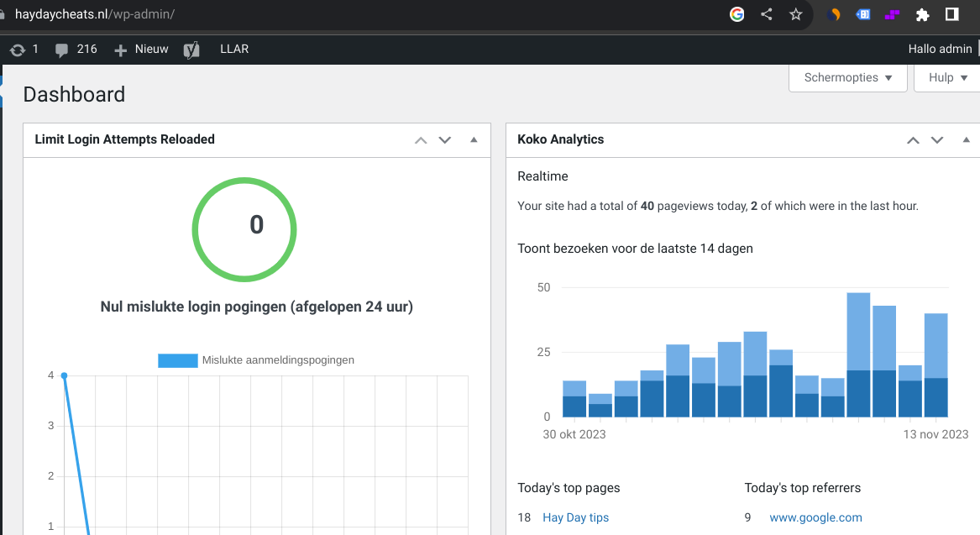Expand Schermopties dropdown

coord(847,77)
